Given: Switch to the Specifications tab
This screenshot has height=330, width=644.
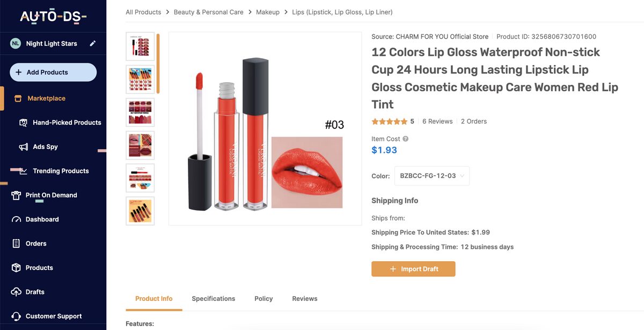Looking at the screenshot, I should point(213,298).
